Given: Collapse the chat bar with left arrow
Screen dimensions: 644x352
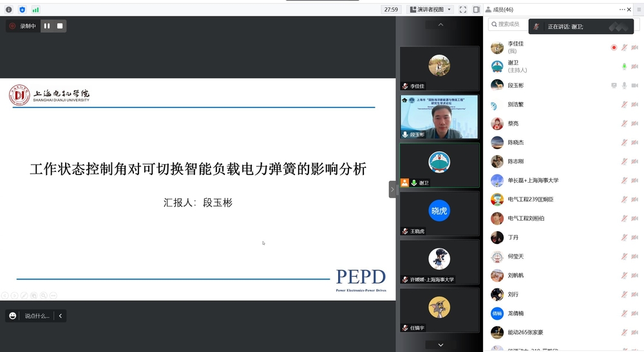Looking at the screenshot, I should pyautogui.click(x=61, y=315).
